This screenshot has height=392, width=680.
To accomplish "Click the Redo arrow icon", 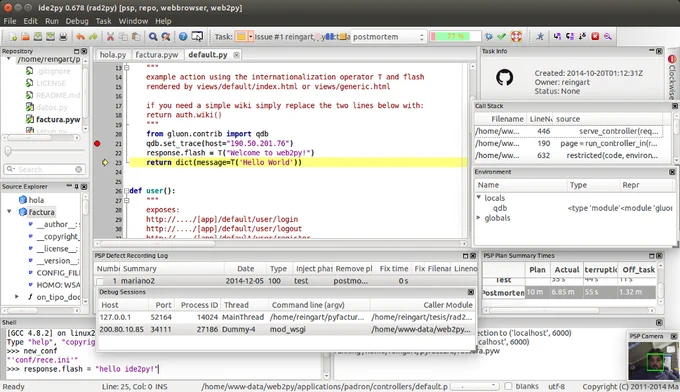I will click(93, 37).
